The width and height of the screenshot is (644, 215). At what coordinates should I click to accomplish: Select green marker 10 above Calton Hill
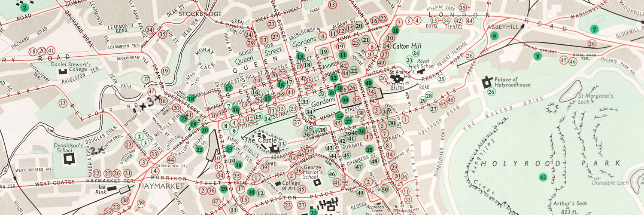coord(395,31)
